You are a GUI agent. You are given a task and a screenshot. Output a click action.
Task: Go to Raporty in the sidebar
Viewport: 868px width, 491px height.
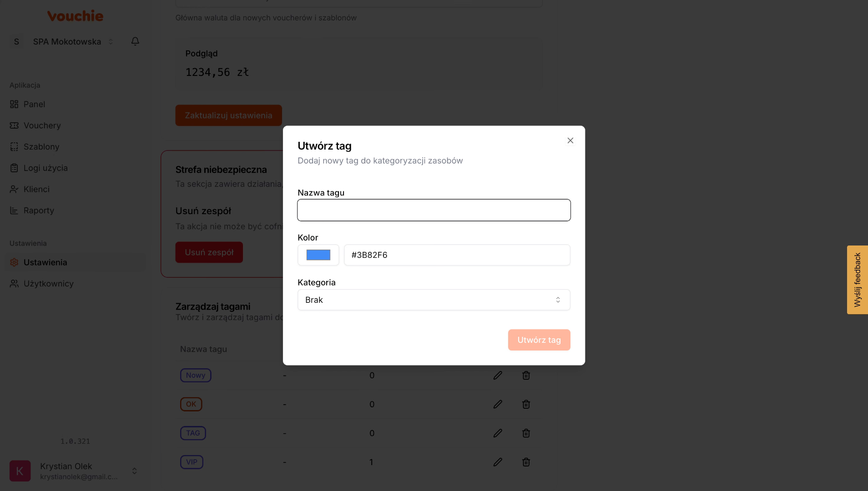point(39,210)
